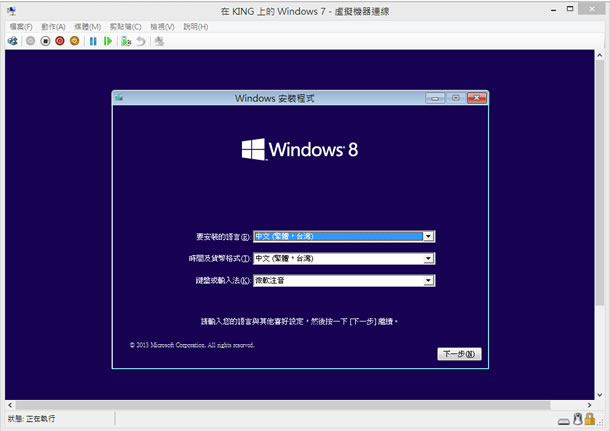Expand the 鍵盤或輸入法 dropdown arrow

[428, 280]
